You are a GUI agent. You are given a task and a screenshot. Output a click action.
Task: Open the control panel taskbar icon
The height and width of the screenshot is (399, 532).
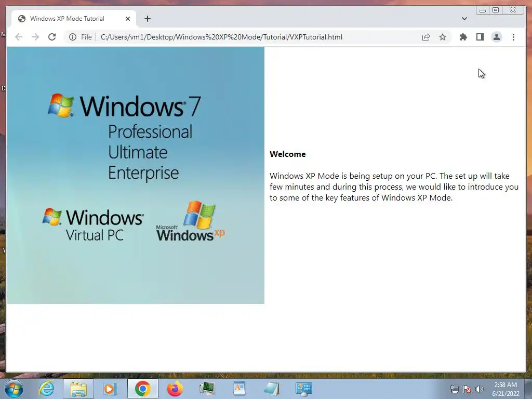click(303, 389)
